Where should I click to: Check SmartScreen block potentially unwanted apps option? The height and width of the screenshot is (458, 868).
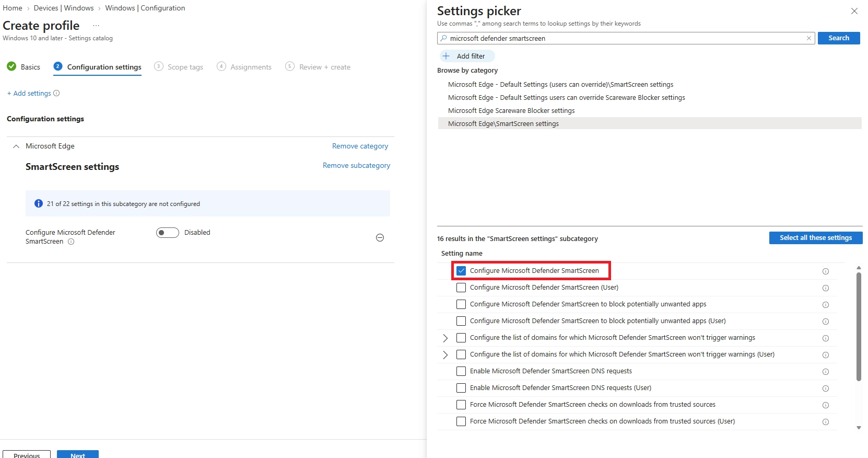pos(461,304)
